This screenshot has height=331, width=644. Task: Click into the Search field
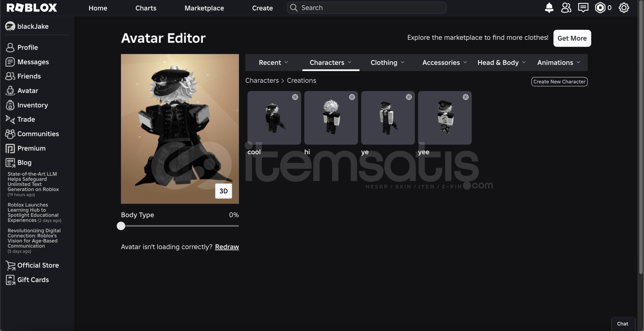(366, 8)
